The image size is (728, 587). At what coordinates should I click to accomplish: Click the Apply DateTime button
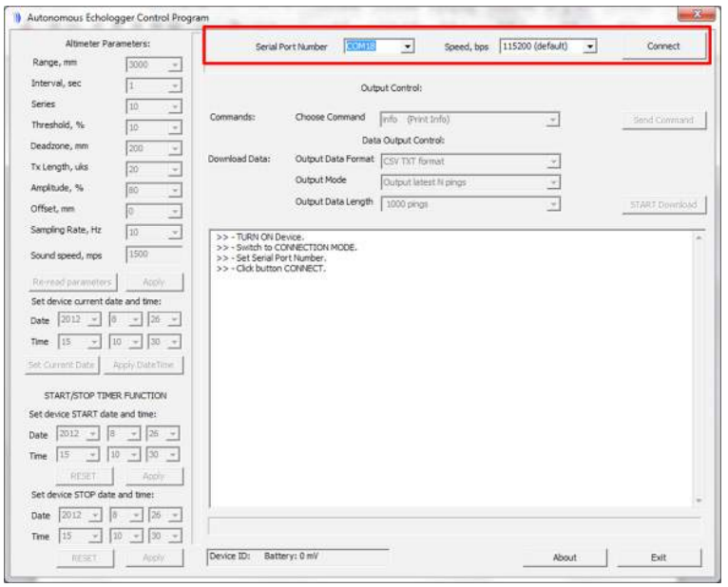[143, 365]
